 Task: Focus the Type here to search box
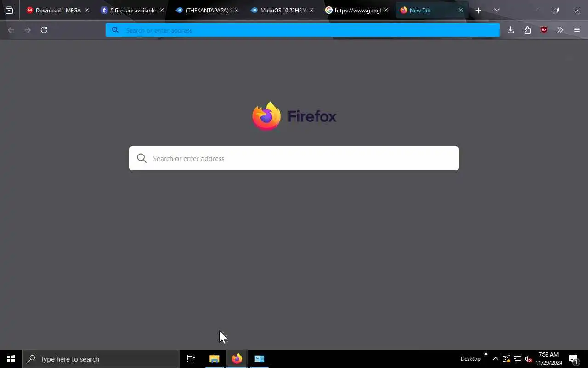click(x=101, y=359)
